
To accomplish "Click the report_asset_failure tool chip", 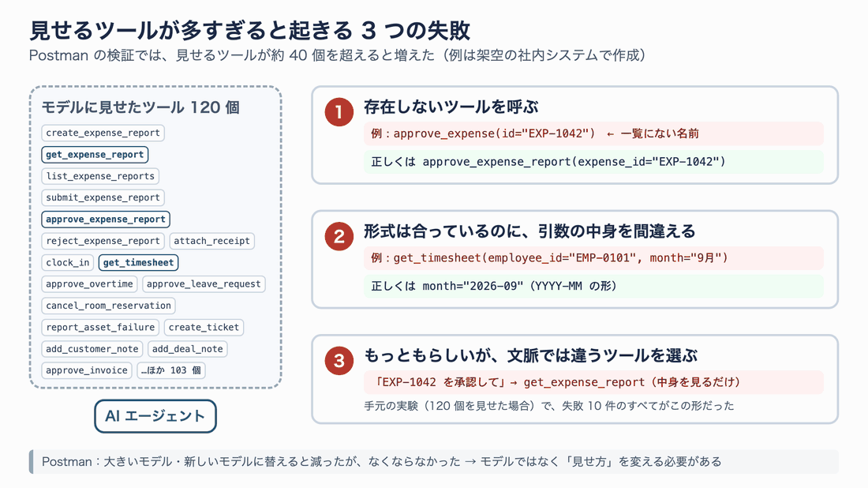I will [x=100, y=328].
